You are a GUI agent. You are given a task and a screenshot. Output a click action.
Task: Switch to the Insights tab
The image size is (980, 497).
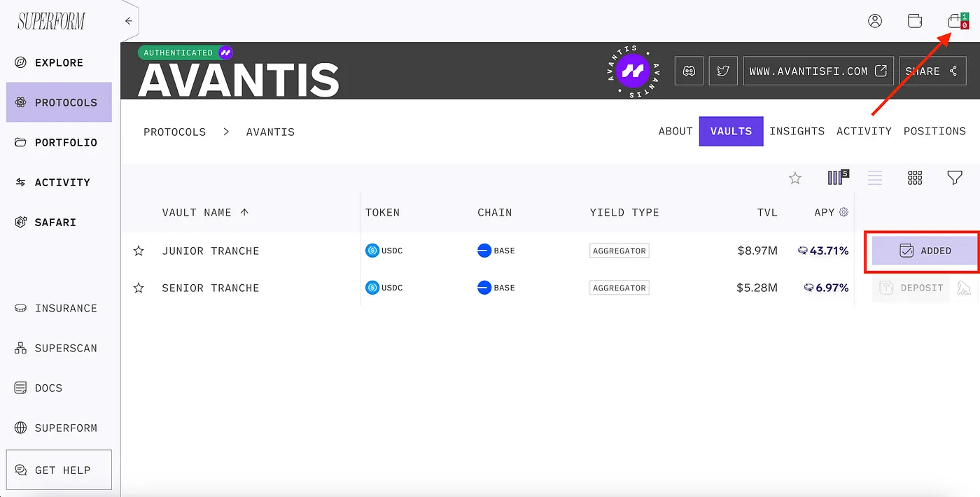click(x=797, y=131)
